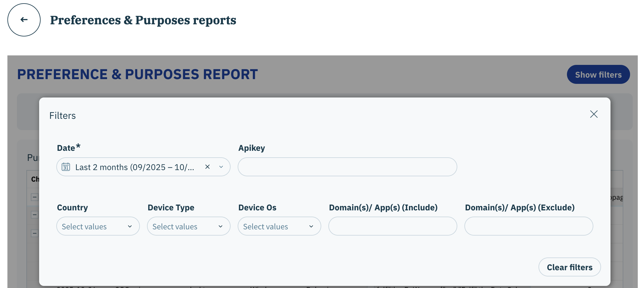Toggle the middle minus box in table

[35, 215]
